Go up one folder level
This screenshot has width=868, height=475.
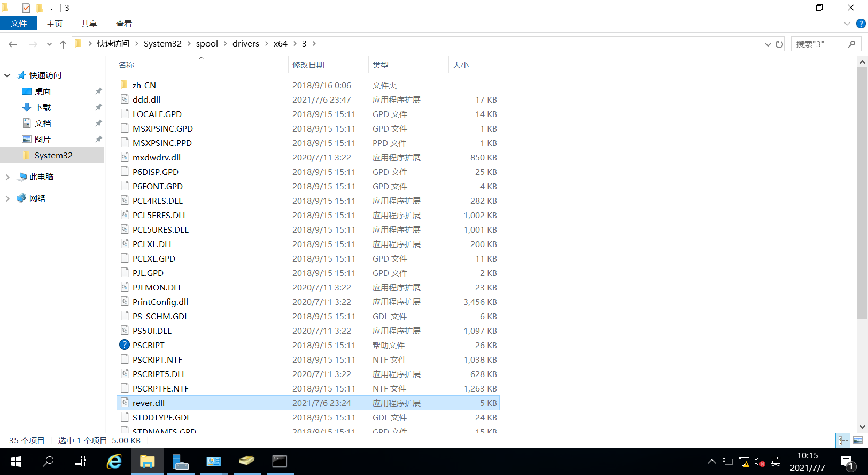click(63, 44)
